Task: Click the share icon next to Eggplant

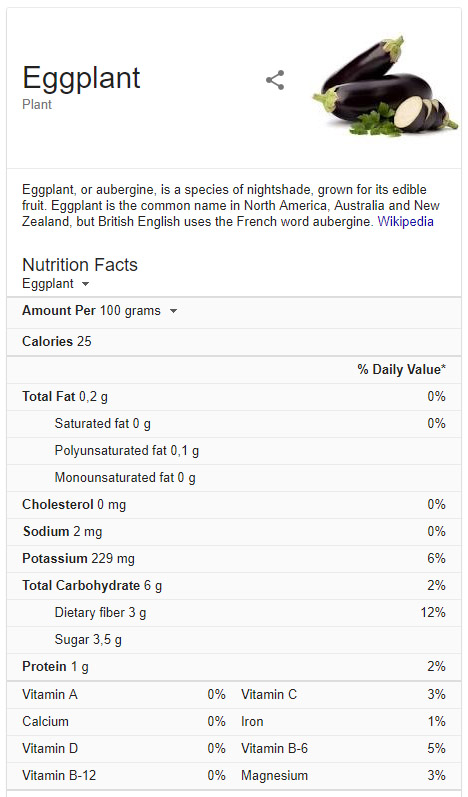Action: click(x=275, y=80)
